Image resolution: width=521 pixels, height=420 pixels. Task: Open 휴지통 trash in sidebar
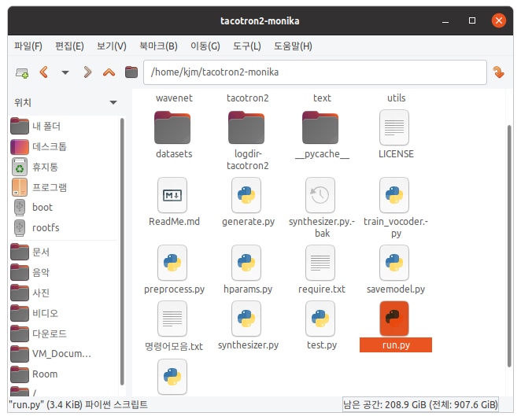click(63, 167)
